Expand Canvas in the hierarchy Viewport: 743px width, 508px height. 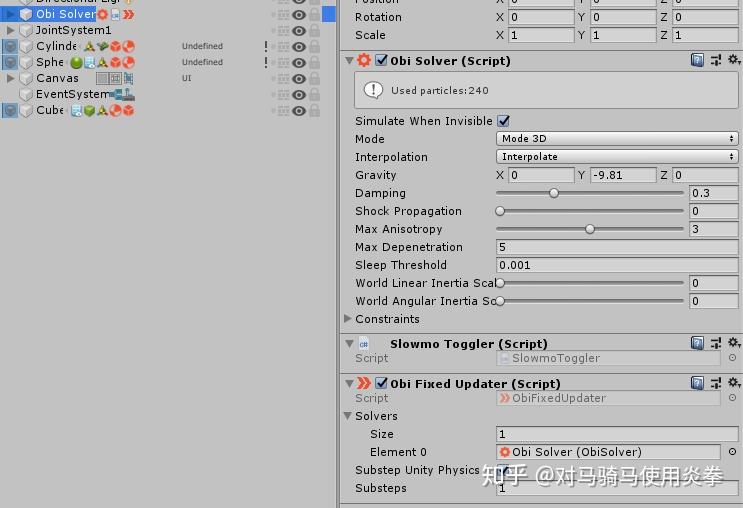10,78
